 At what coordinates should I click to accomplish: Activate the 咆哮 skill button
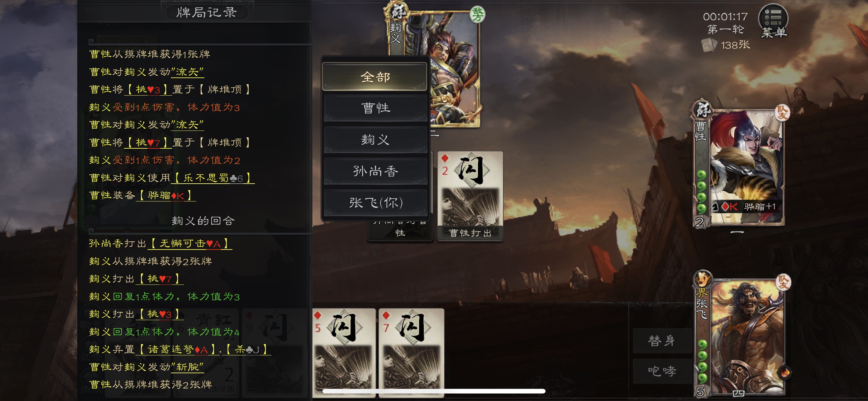pos(662,371)
